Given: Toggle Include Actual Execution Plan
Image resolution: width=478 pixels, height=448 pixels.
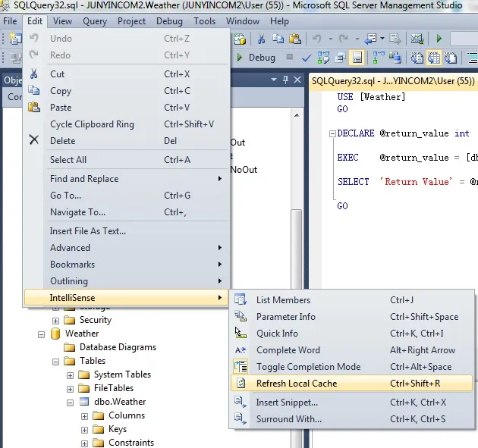Looking at the screenshot, I should 379,58.
